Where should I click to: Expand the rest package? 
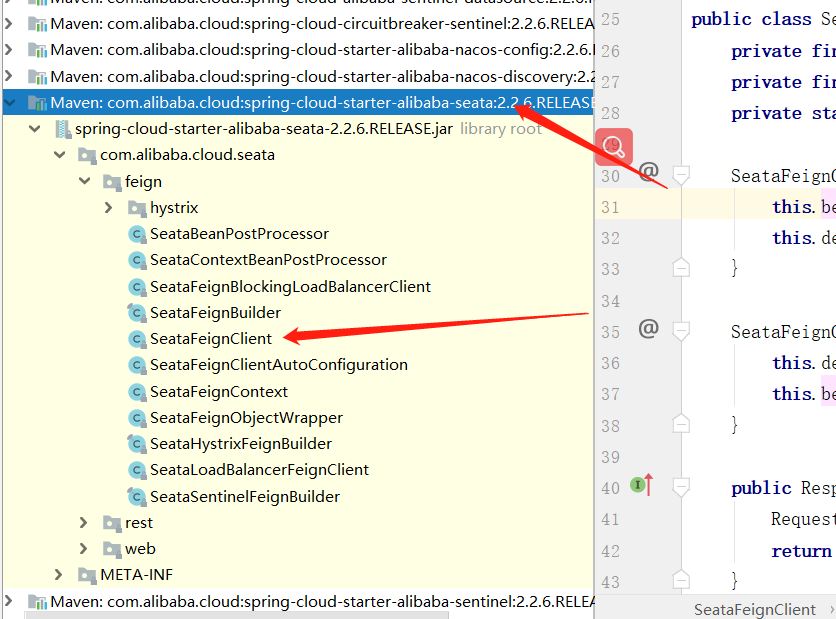click(x=83, y=522)
